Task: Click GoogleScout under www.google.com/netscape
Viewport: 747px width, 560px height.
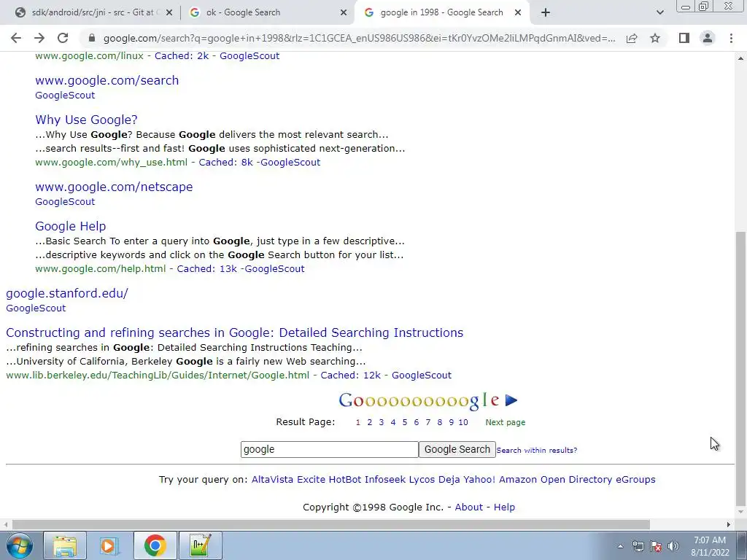Action: (65, 202)
